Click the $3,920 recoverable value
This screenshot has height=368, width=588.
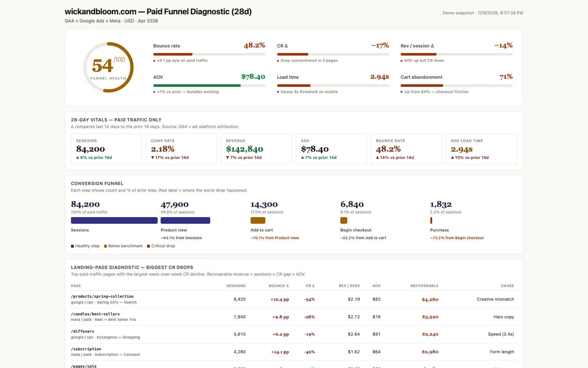(x=430, y=317)
